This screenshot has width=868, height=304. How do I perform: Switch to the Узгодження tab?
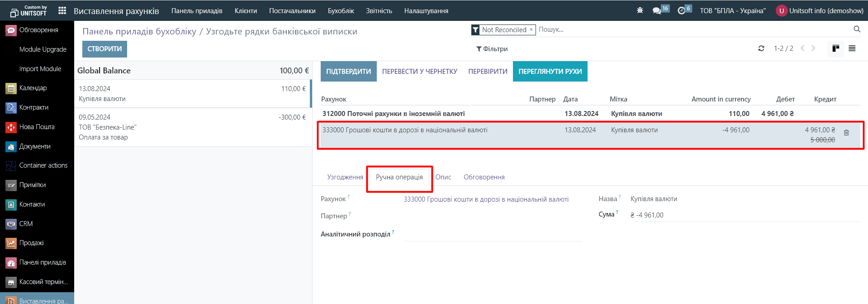coord(345,177)
